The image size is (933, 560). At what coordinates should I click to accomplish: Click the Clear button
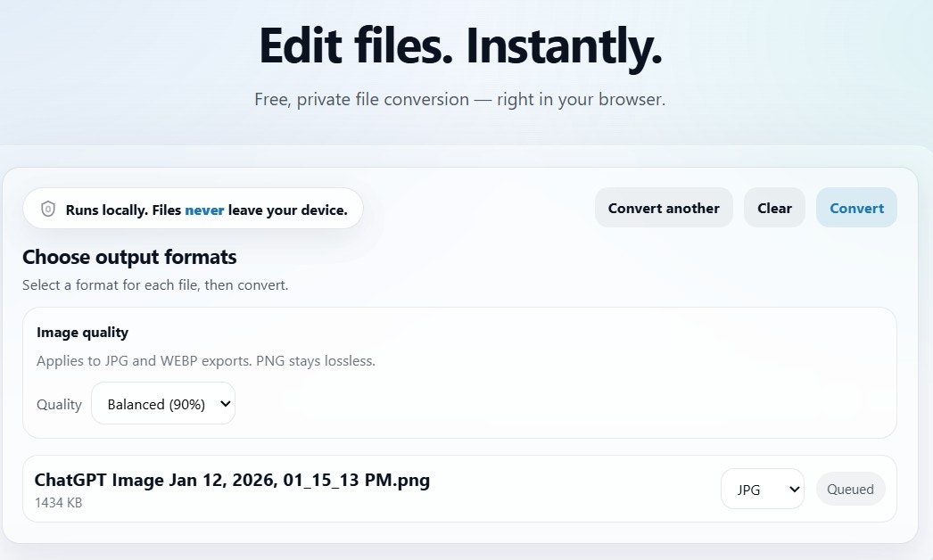point(774,208)
